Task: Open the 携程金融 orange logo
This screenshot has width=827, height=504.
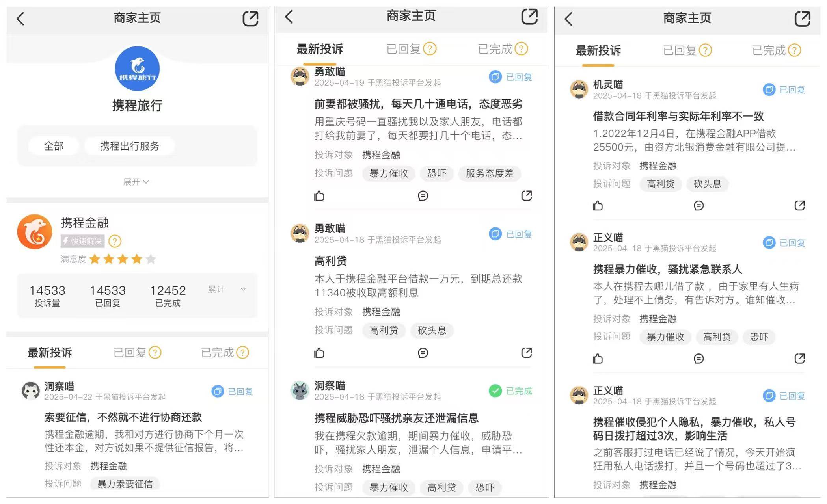Action: (35, 232)
